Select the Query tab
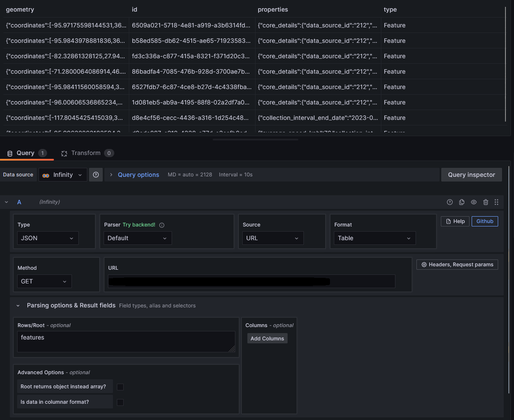The image size is (514, 420). pyautogui.click(x=26, y=153)
